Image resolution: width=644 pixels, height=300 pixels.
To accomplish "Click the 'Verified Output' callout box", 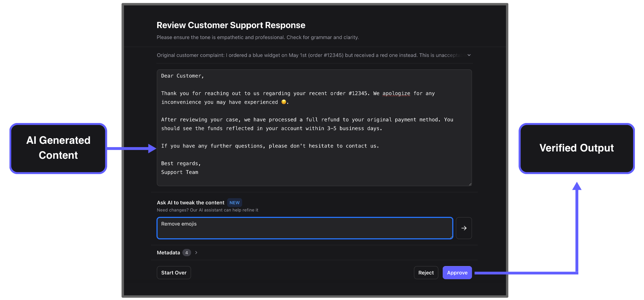I will (x=576, y=148).
